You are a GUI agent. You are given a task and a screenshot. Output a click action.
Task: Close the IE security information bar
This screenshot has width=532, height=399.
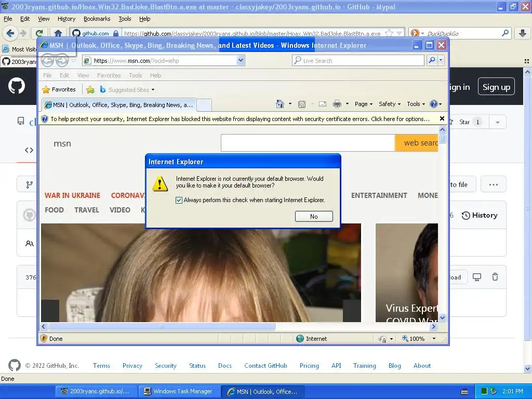[442, 118]
